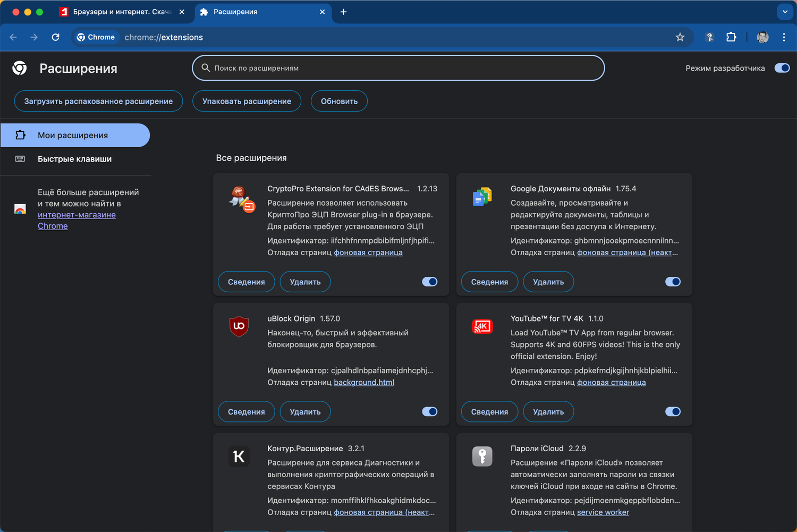Click the Все расширения heading
The height and width of the screenshot is (532, 797).
251,158
